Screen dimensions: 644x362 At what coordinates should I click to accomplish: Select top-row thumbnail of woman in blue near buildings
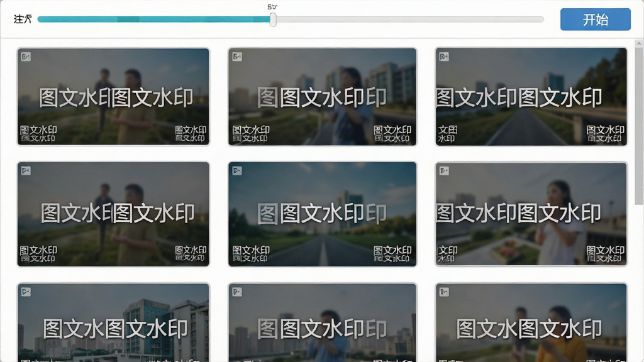pyautogui.click(x=323, y=97)
